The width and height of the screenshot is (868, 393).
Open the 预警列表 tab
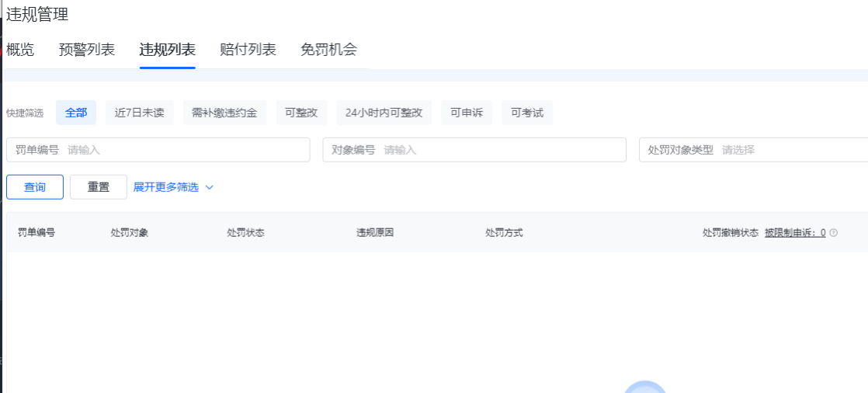point(87,50)
